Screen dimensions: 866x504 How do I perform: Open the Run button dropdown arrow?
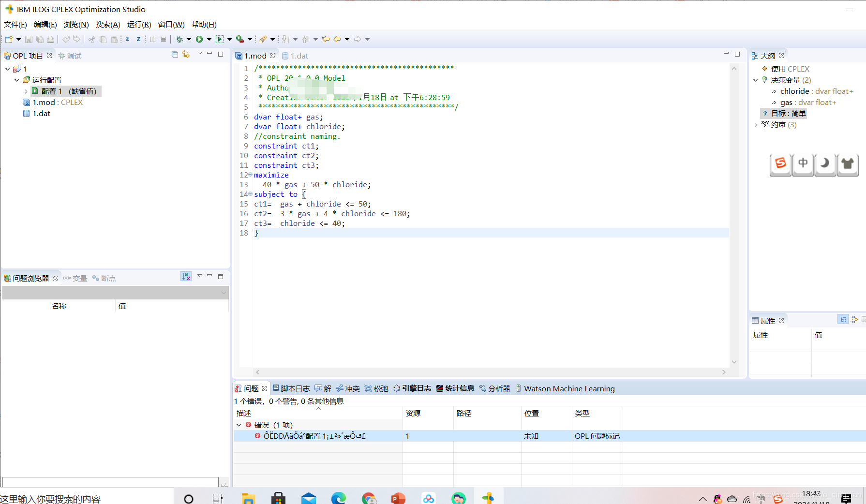point(209,39)
